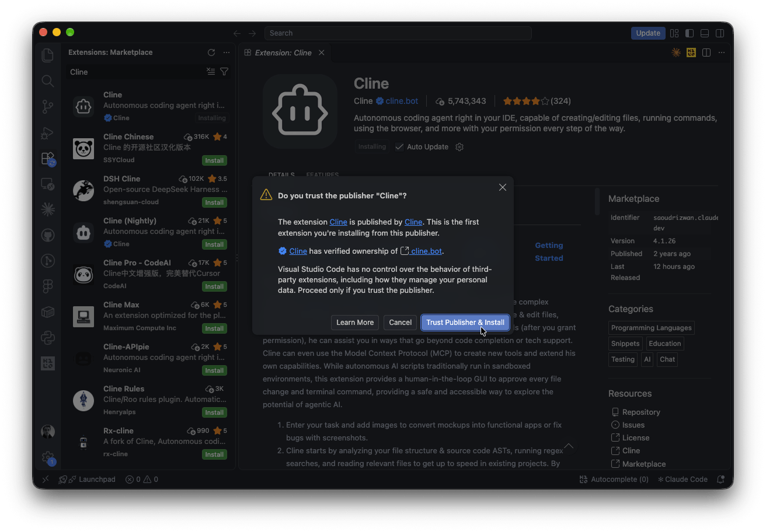Image resolution: width=766 pixels, height=532 pixels.
Task: Open editor more actions ellipsis menu
Action: point(722,52)
